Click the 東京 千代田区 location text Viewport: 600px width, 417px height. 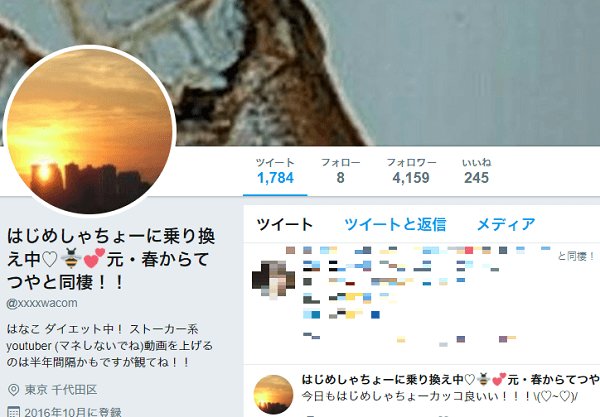[x=61, y=390]
